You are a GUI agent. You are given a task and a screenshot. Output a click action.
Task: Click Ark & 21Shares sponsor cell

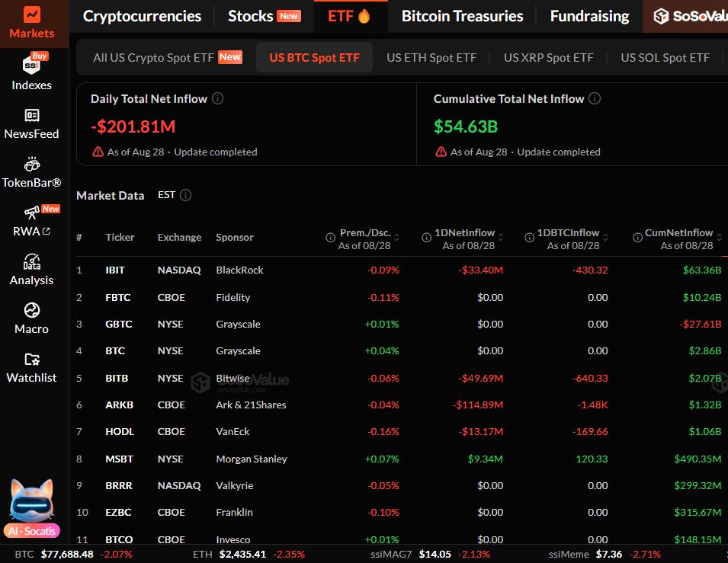pyautogui.click(x=251, y=405)
